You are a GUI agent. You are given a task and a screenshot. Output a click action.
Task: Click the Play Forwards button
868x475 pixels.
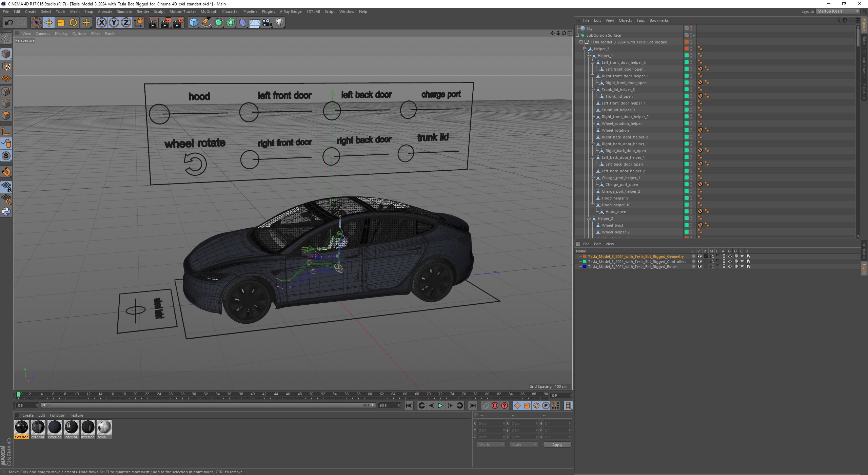coord(440,405)
